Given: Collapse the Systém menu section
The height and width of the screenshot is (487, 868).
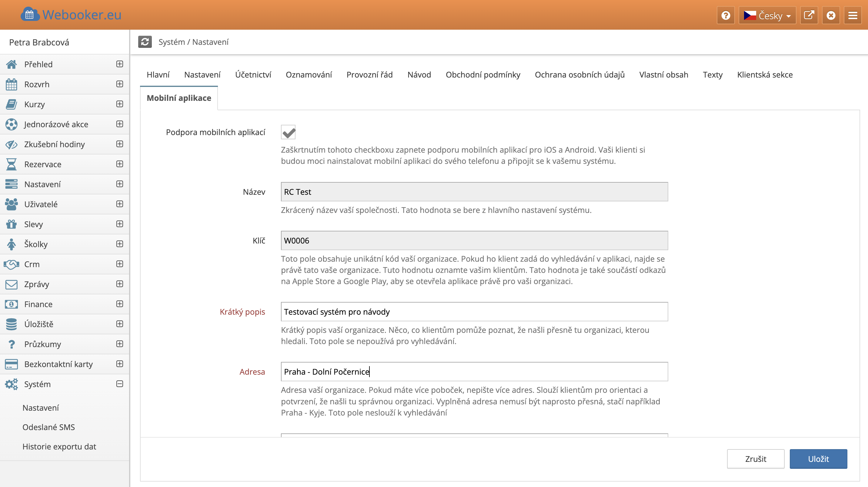Looking at the screenshot, I should (120, 384).
